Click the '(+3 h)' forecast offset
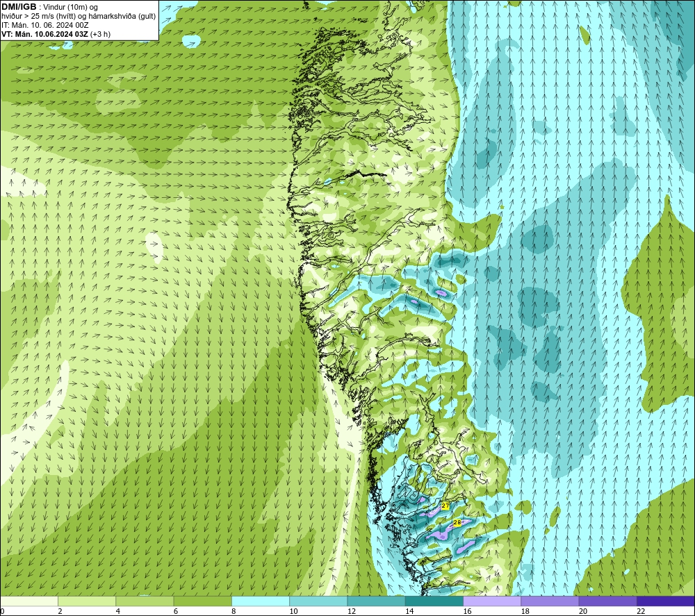 [100, 34]
